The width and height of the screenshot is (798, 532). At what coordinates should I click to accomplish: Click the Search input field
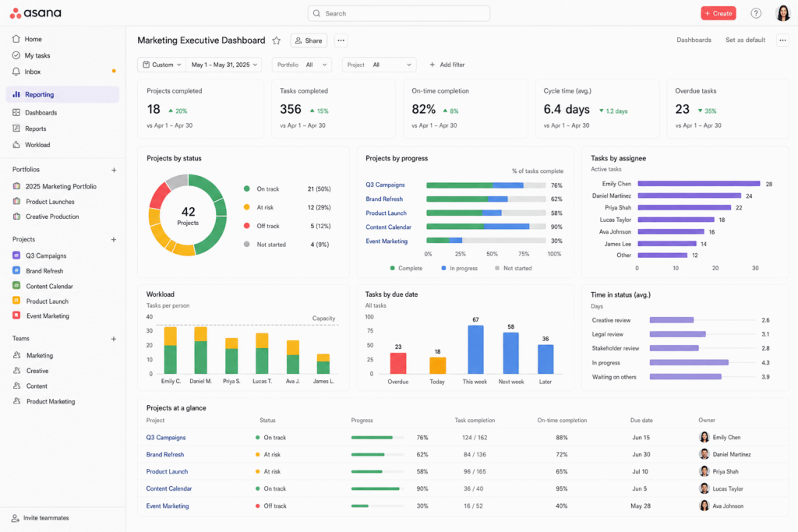(x=399, y=13)
